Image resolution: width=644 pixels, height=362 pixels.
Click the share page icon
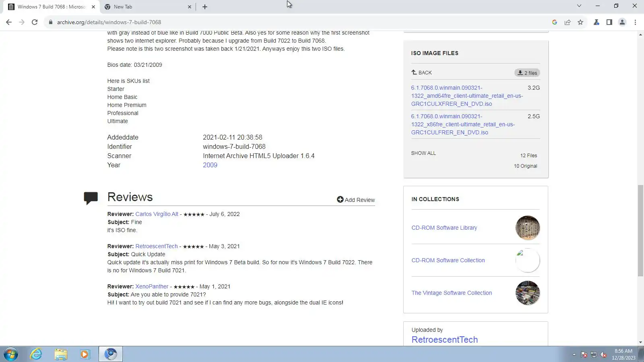[x=568, y=22]
